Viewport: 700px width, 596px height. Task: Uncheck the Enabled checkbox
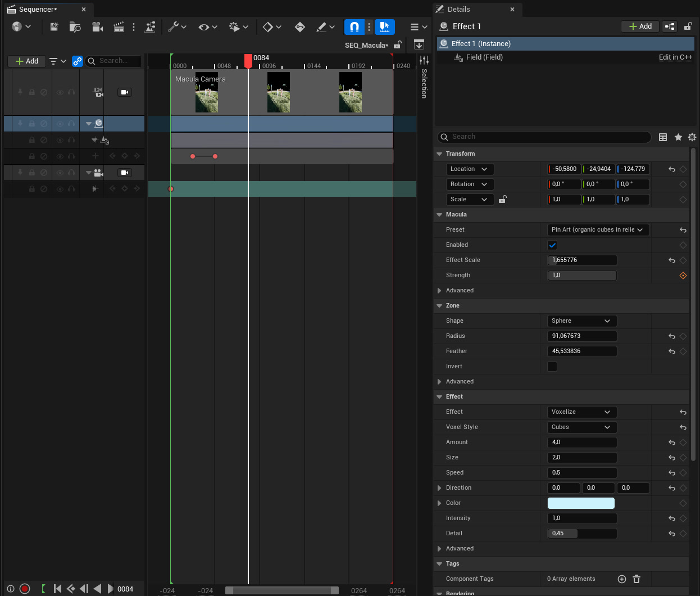(552, 245)
